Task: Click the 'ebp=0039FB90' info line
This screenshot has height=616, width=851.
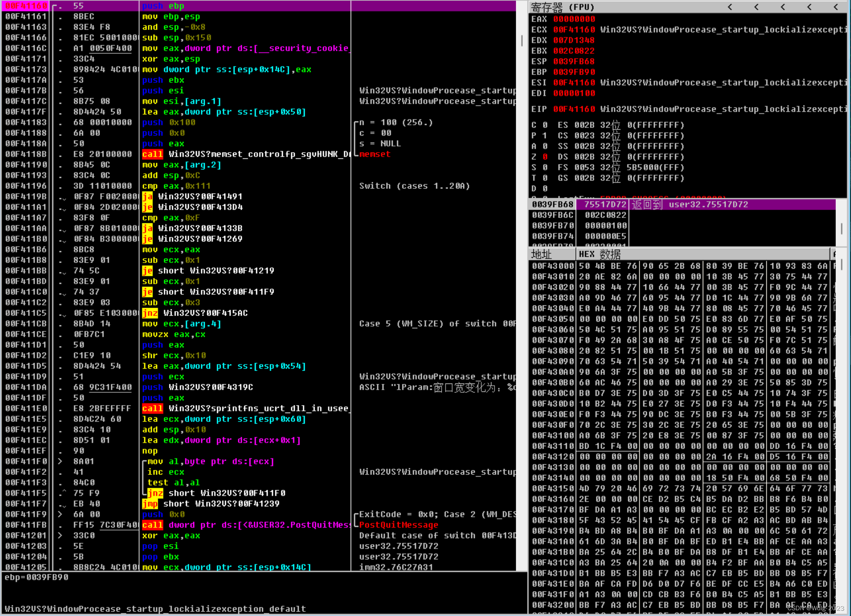Action: tap(36, 577)
